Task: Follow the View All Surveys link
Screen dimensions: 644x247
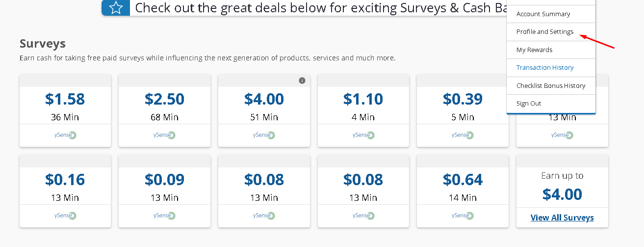Action: click(x=562, y=218)
